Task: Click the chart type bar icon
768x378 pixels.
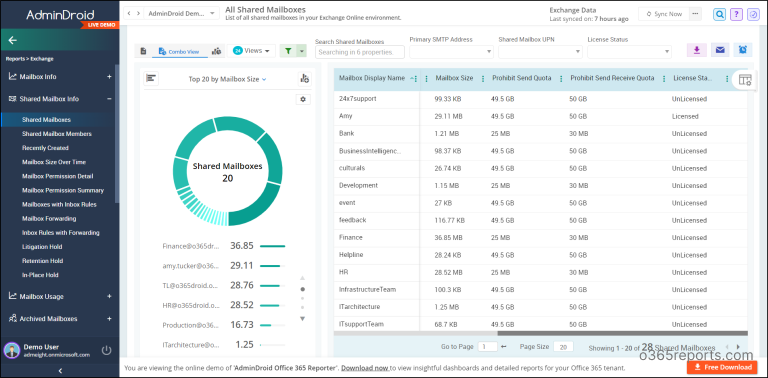Action: pyautogui.click(x=151, y=79)
